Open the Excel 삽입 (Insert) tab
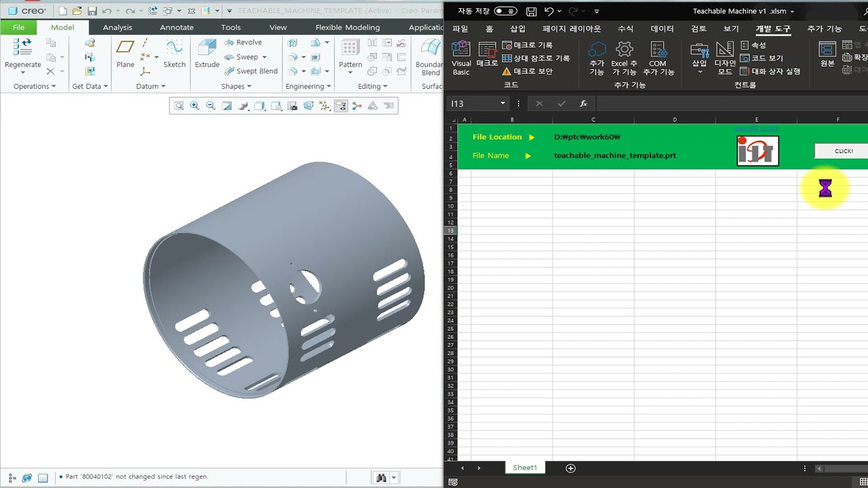Screen dimensions: 868x488 tap(517, 29)
